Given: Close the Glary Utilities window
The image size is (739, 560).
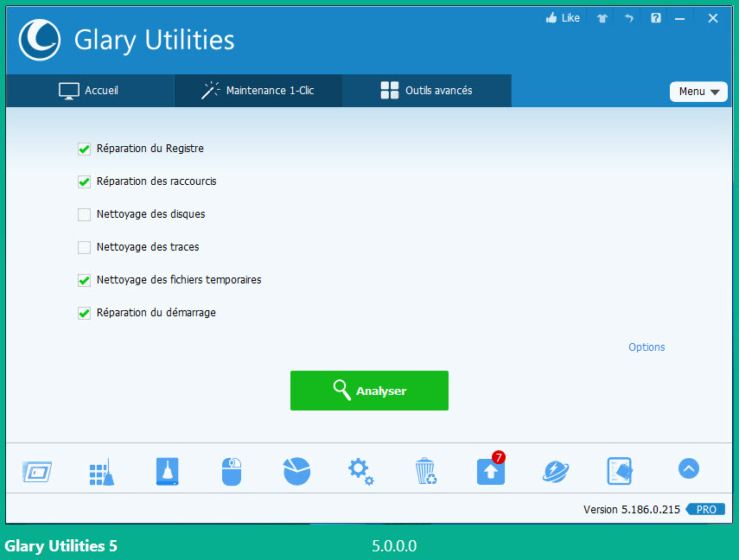Looking at the screenshot, I should coord(712,18).
